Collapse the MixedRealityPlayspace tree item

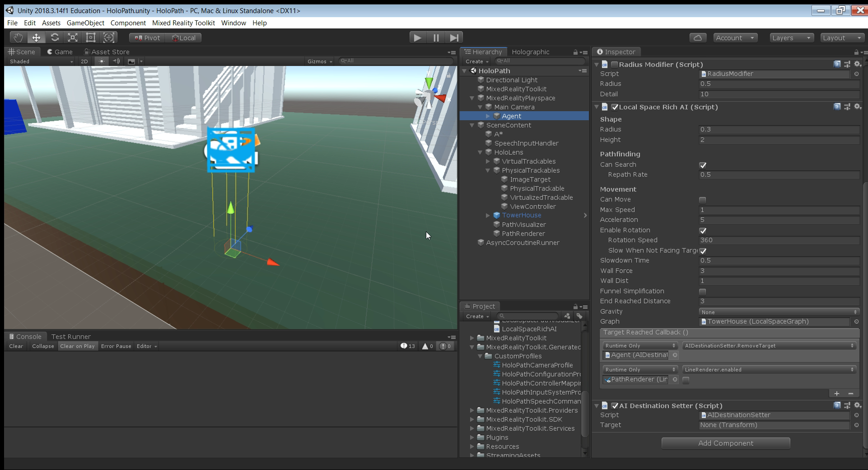[x=472, y=98]
